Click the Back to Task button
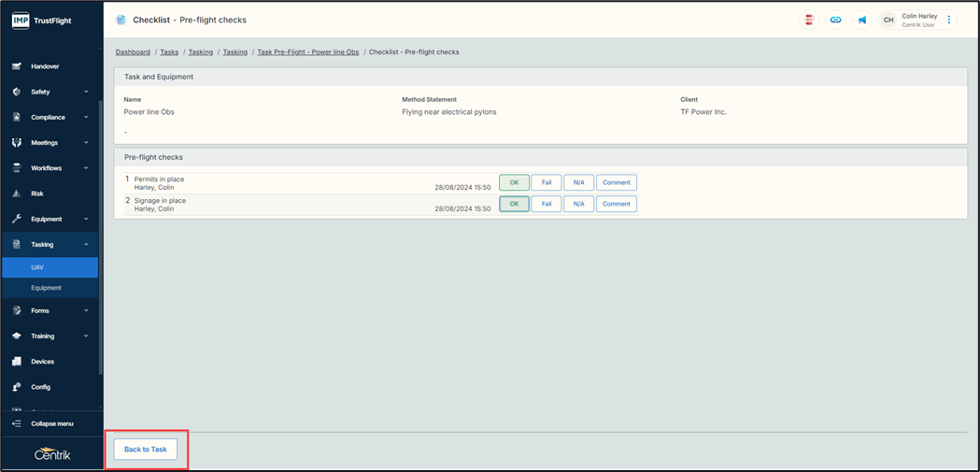 point(146,450)
